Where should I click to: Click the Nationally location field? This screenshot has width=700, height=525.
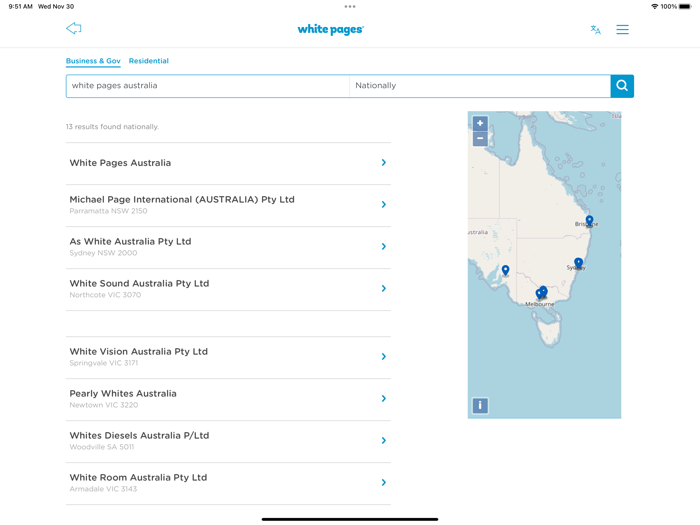click(480, 86)
